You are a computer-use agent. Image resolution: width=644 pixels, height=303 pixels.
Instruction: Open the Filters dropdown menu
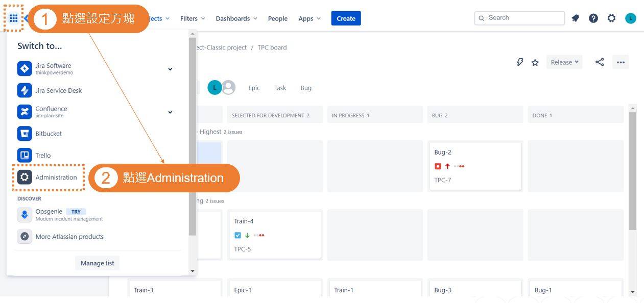coord(193,18)
